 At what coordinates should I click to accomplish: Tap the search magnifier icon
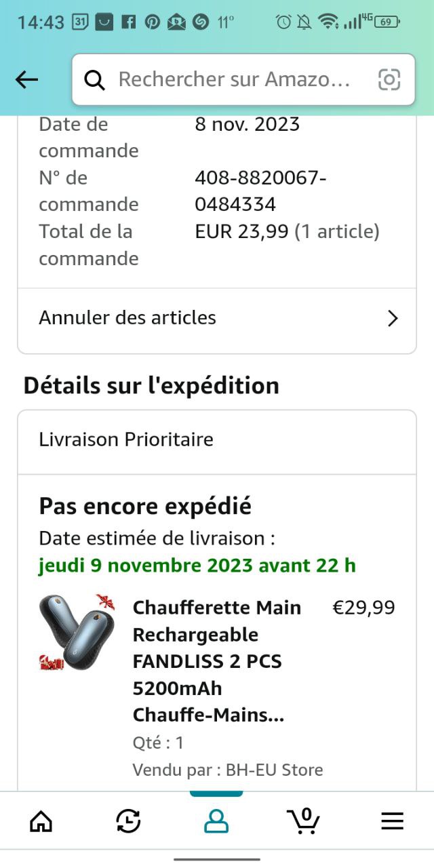coord(95,80)
